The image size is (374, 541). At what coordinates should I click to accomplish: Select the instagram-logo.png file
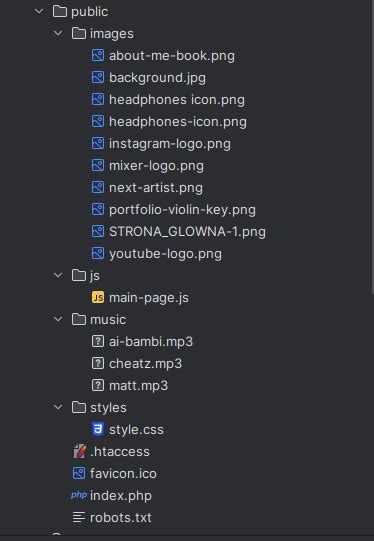tap(170, 144)
